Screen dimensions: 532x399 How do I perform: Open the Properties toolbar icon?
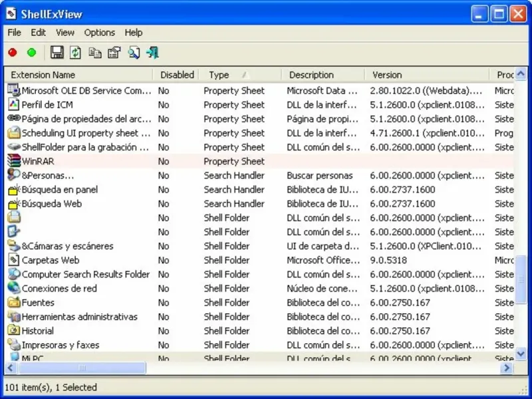(114, 53)
